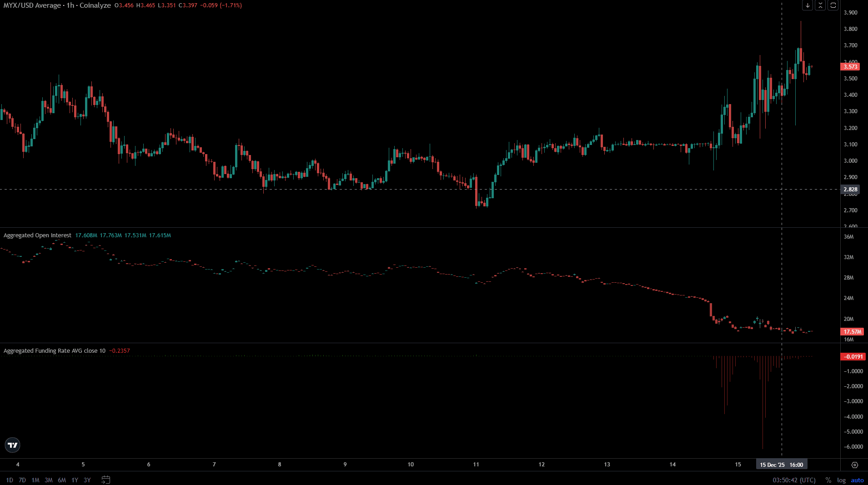Click the Aggregated Open Interest indicator label
Image resolution: width=868 pixels, height=485 pixels.
(x=37, y=235)
